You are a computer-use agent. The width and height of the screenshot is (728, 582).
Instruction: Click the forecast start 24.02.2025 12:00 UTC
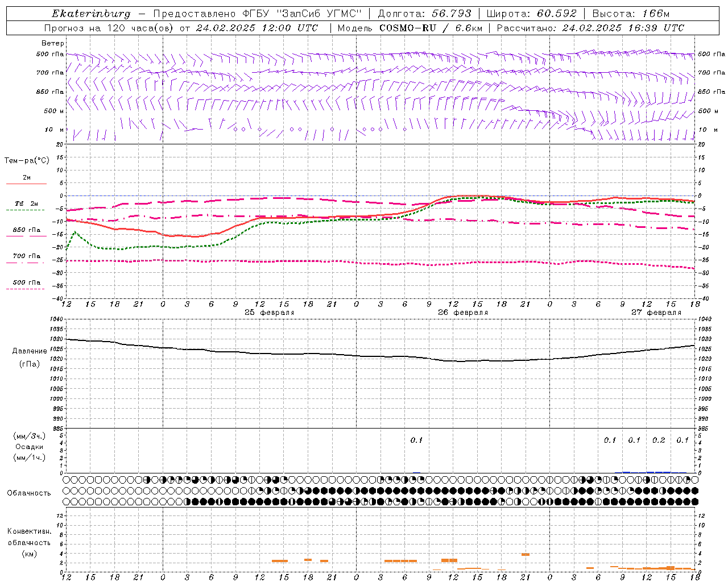pyautogui.click(x=257, y=28)
